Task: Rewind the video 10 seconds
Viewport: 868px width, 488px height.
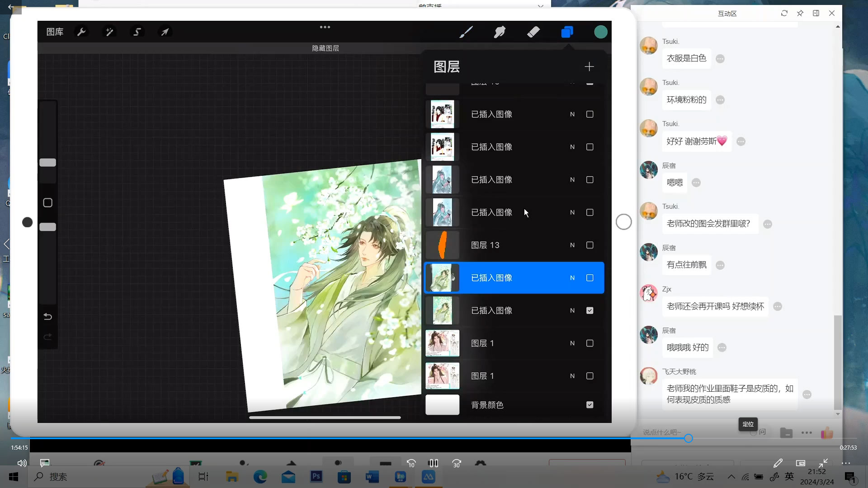Action: (411, 463)
